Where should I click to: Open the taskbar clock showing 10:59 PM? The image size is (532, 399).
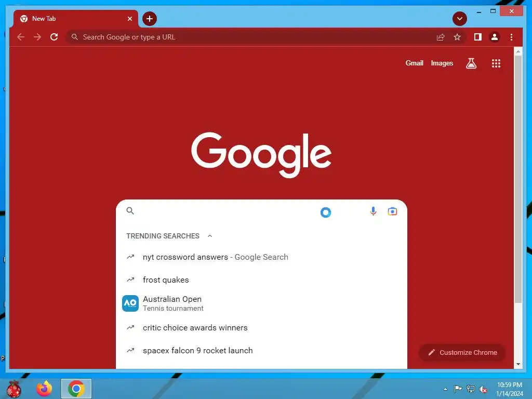pos(510,389)
